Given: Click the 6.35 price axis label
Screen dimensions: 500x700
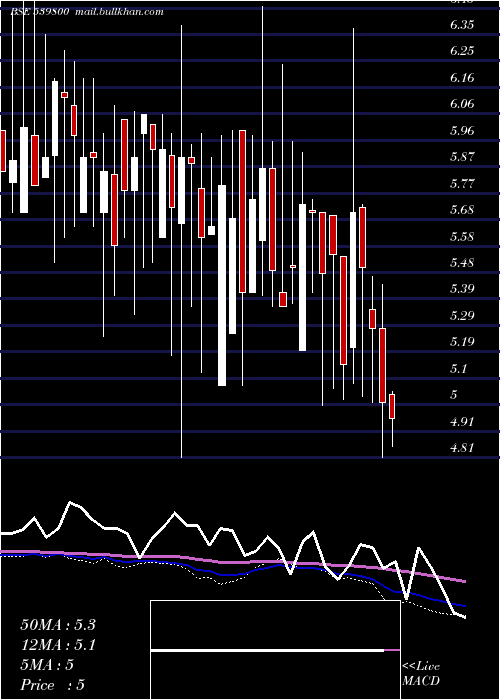Looking at the screenshot, I should tap(462, 25).
